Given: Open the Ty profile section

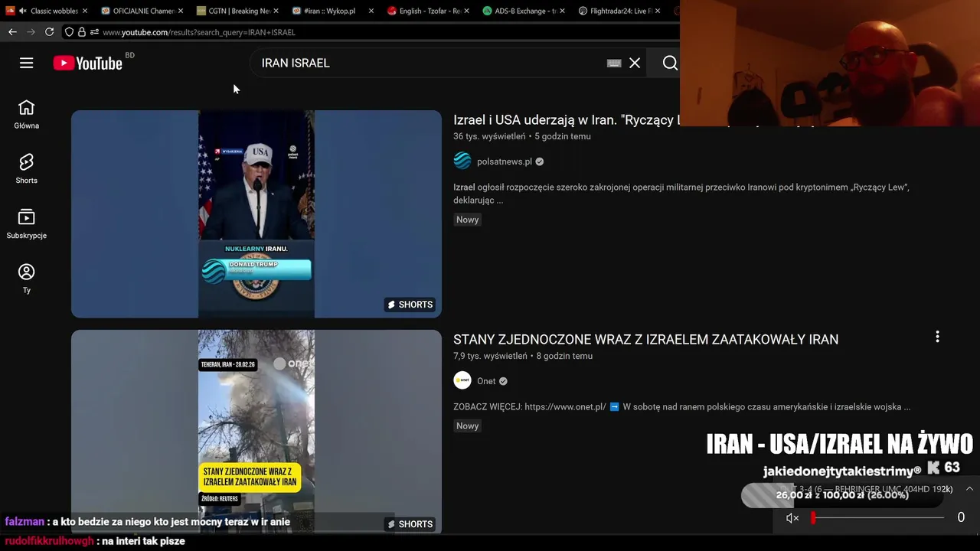Looking at the screenshot, I should pos(27,279).
